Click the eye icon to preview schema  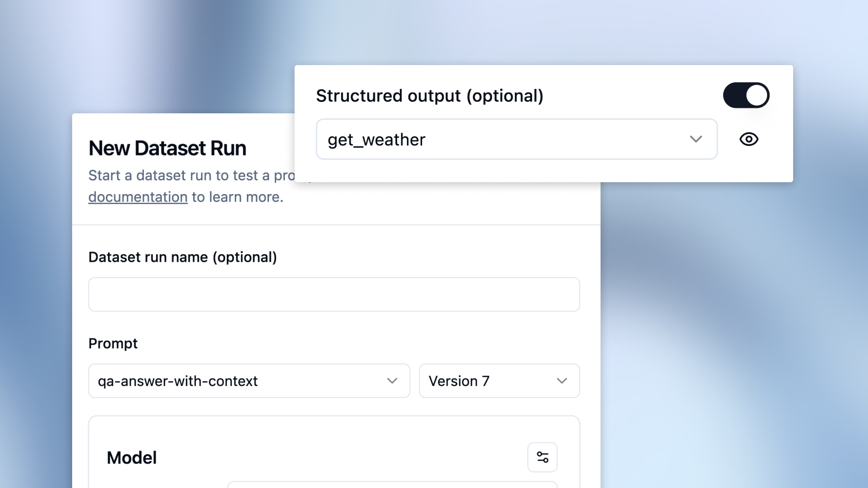[749, 139]
